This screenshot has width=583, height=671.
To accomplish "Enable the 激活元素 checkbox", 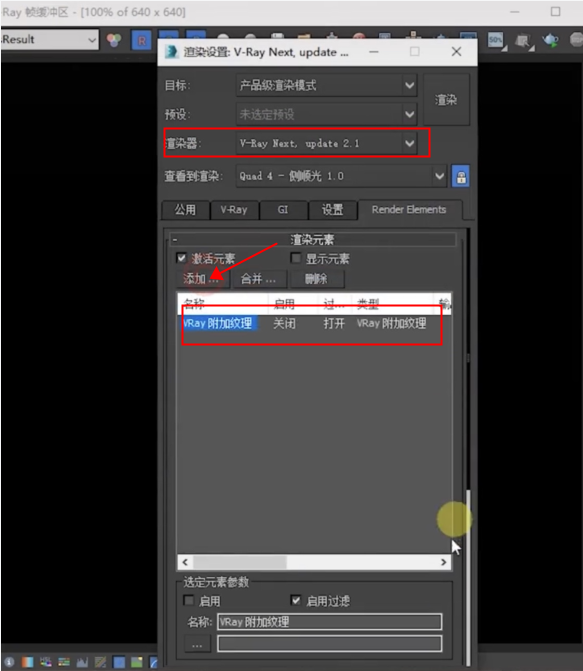I will 181,258.
